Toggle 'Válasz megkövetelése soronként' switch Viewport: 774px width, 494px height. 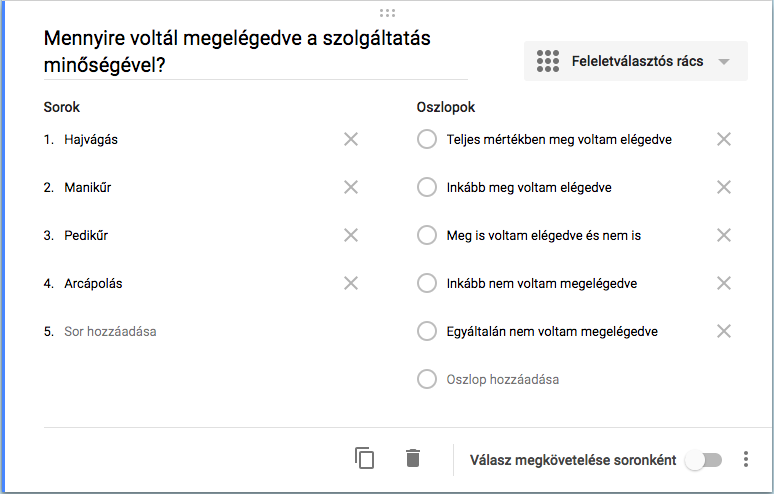click(x=703, y=460)
